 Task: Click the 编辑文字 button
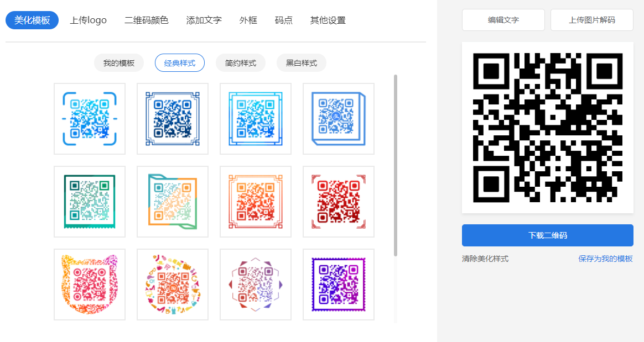coord(503,20)
